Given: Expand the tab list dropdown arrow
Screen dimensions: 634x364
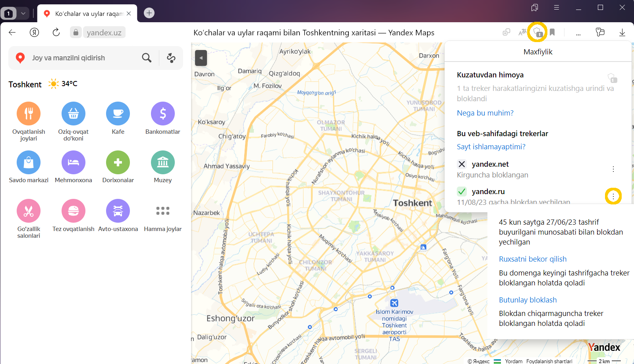Looking at the screenshot, I should click(x=23, y=13).
